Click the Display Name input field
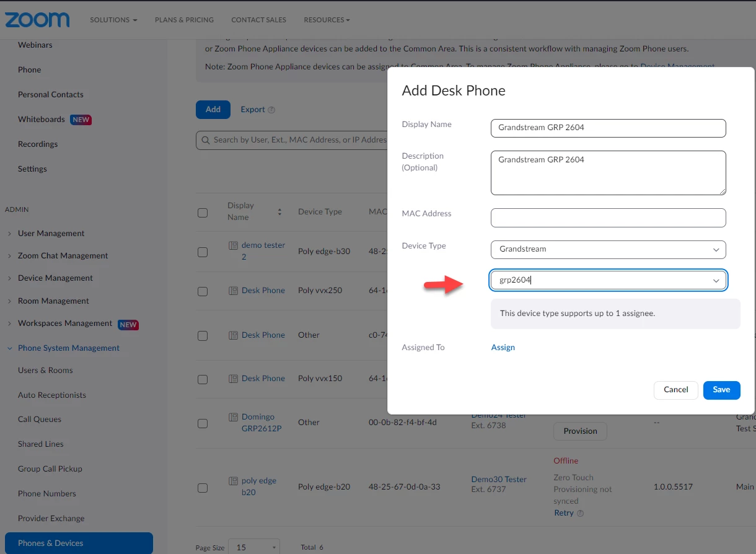Viewport: 756px width, 554px height. point(608,128)
